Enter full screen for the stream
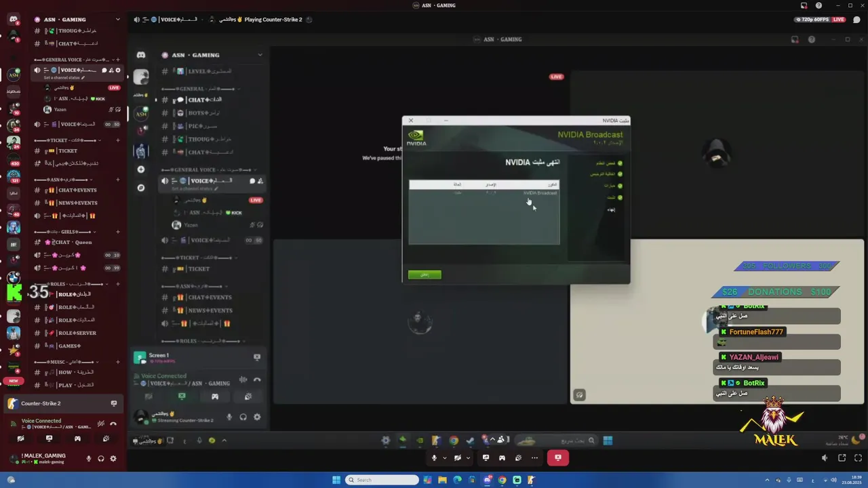 (857, 457)
